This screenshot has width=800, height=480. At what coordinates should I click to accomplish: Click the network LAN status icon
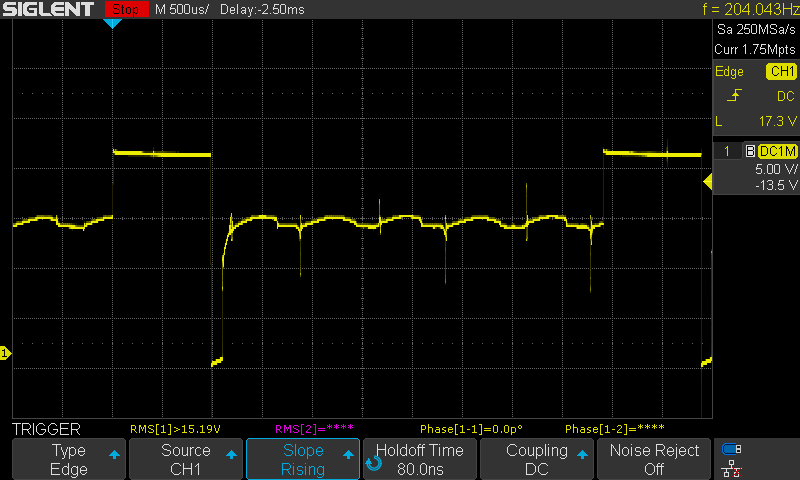click(732, 469)
